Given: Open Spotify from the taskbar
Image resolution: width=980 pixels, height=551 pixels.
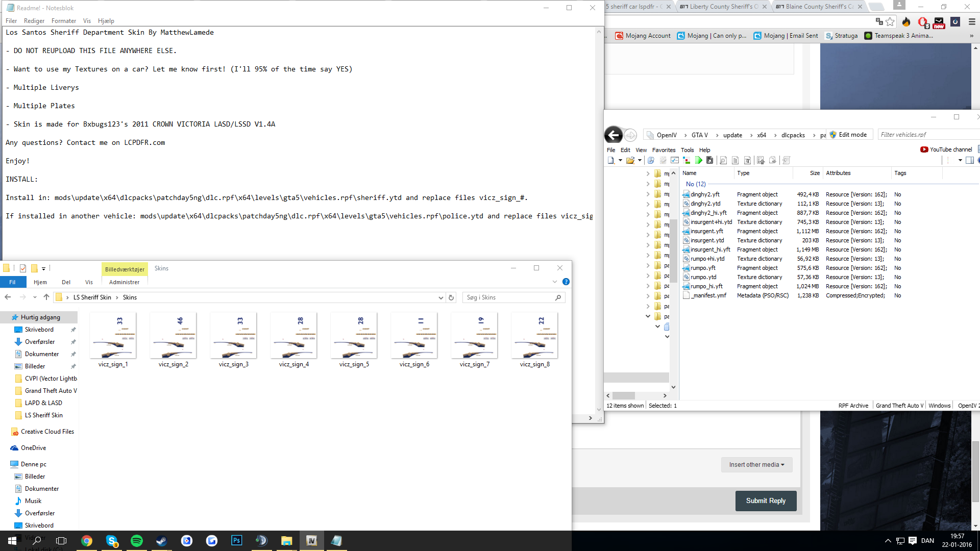Looking at the screenshot, I should 137,541.
